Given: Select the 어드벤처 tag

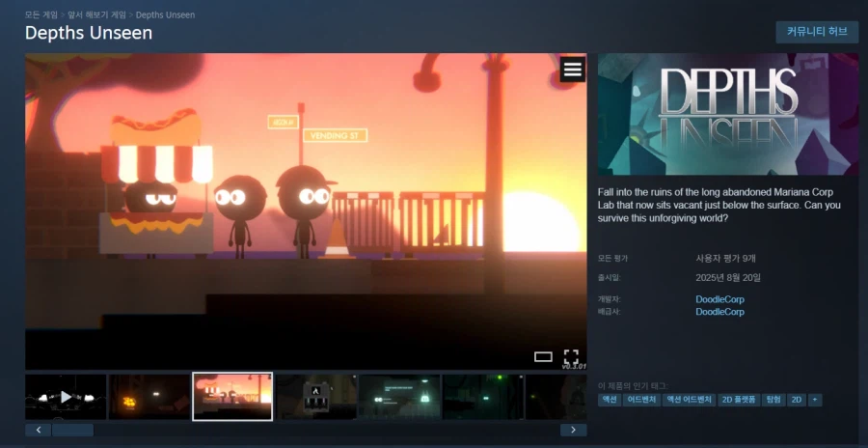Looking at the screenshot, I should [641, 400].
